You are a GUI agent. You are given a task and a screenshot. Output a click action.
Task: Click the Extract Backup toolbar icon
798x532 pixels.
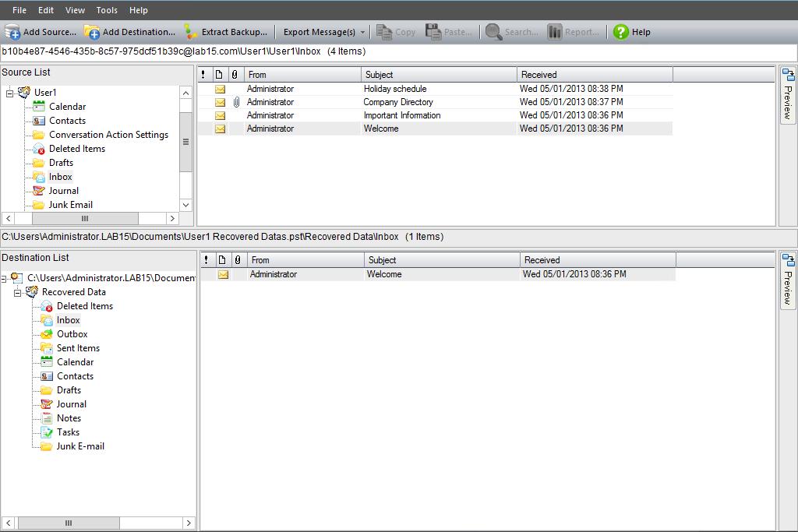point(191,32)
